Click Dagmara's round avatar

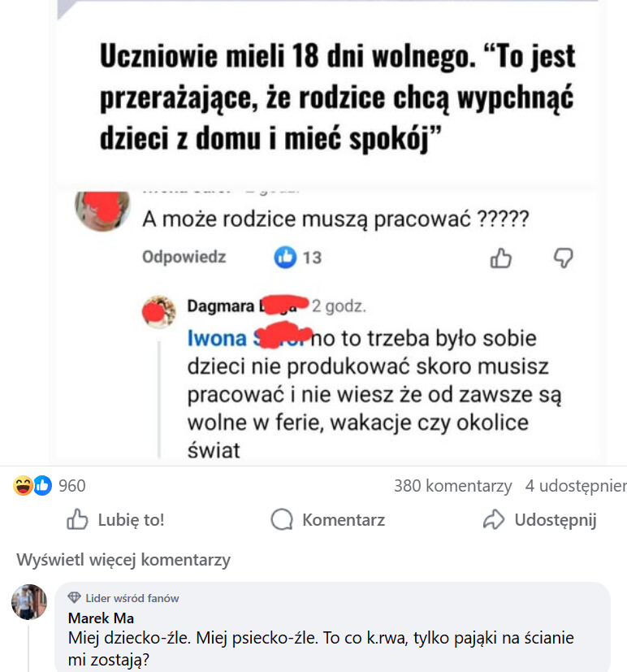coord(159,312)
